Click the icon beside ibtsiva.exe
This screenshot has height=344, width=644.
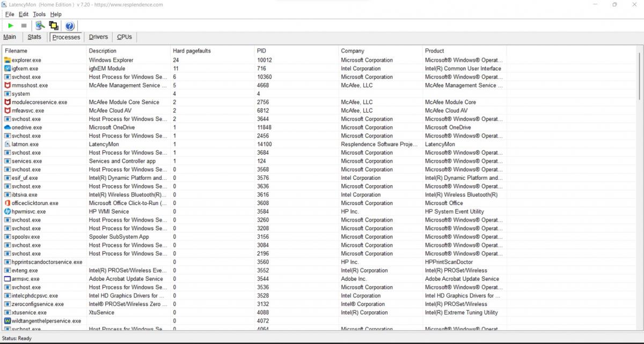(8, 195)
